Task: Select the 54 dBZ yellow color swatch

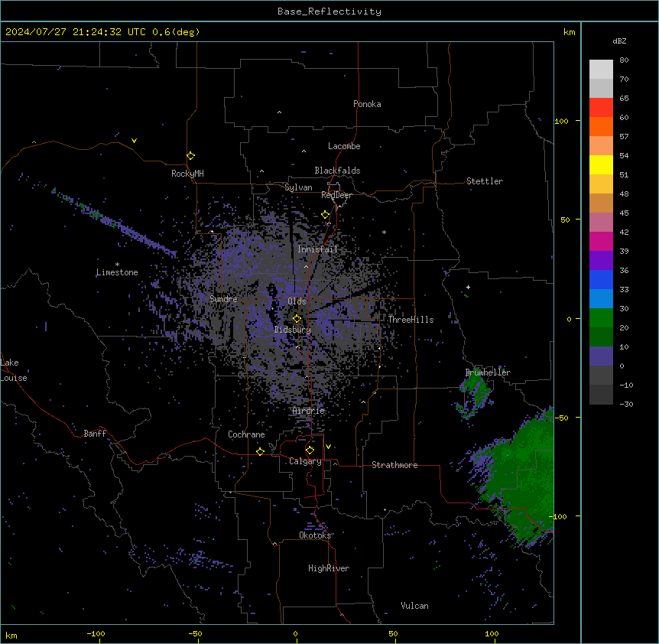Action: (x=601, y=164)
